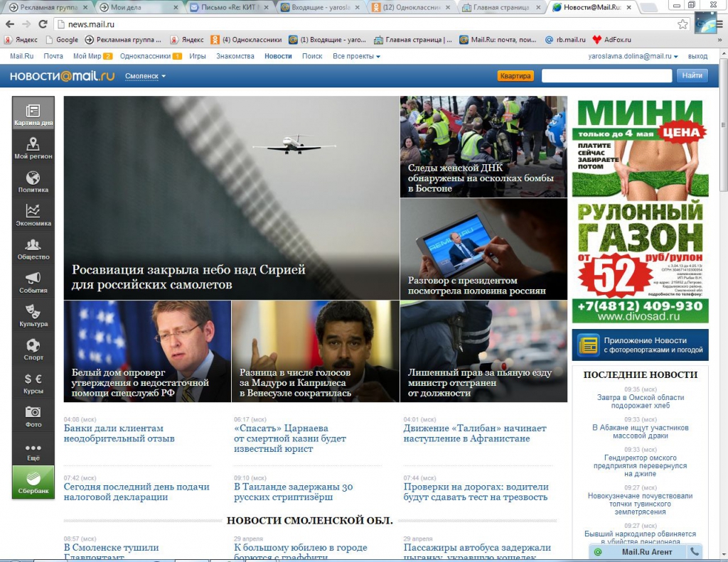Read Движение «Талибан» начинает наступление headline

[475, 433]
